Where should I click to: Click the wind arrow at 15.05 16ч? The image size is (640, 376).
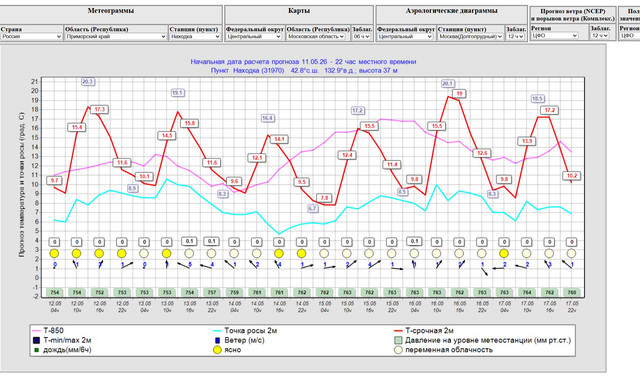pos(374,264)
